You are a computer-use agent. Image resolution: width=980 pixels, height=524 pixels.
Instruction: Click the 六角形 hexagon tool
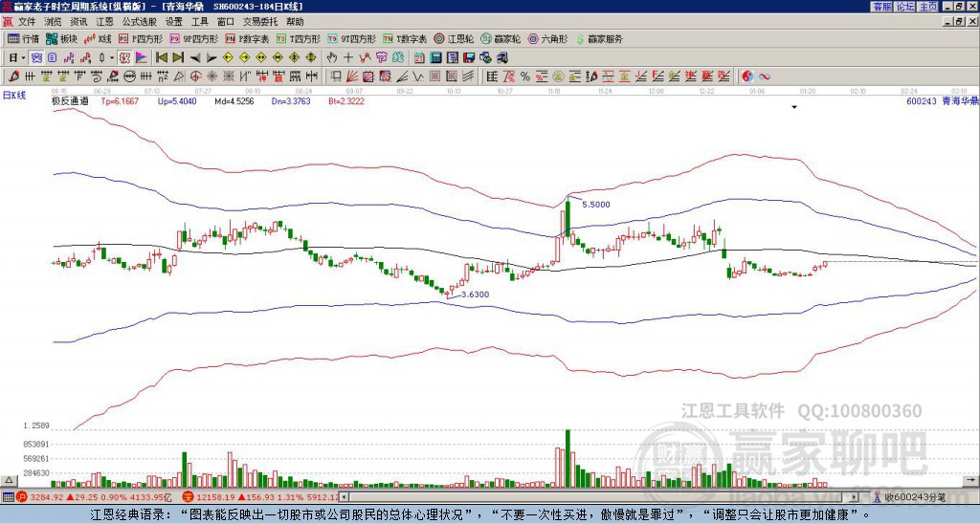click(549, 39)
